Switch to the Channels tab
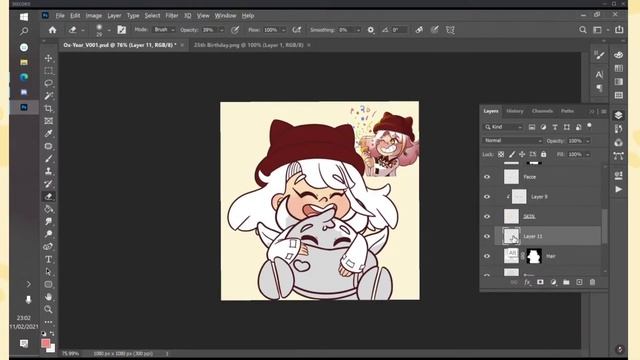640x360 pixels. (542, 111)
